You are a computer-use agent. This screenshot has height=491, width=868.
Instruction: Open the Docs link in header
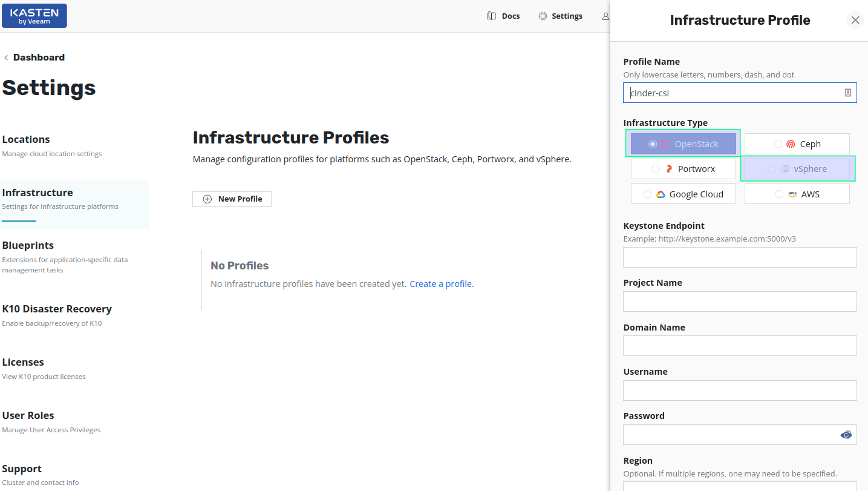click(511, 16)
